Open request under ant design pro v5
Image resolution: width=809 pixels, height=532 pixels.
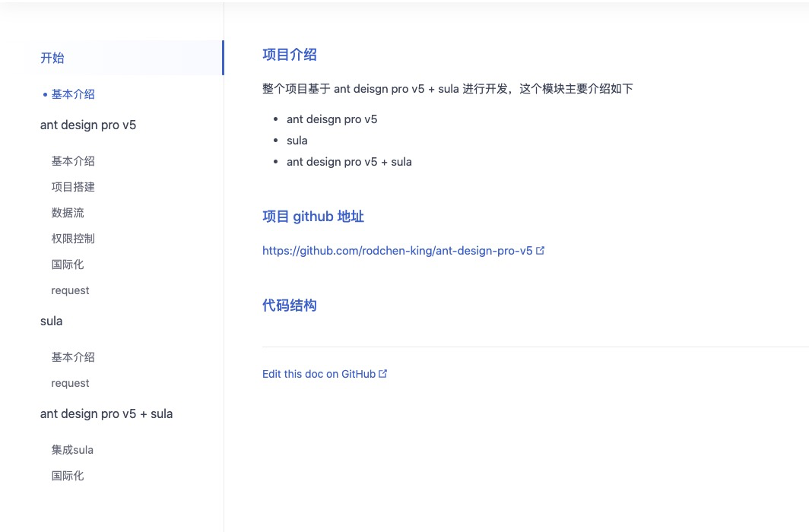70,291
